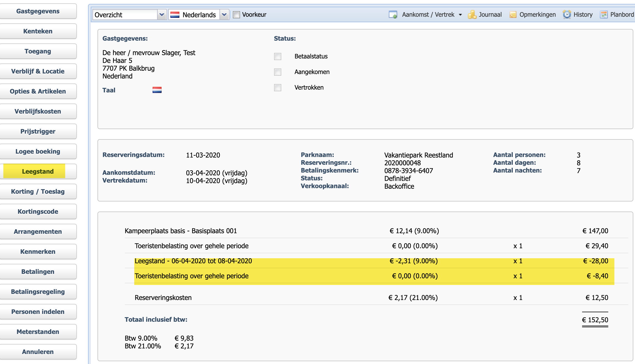Click the Verkoopkanaal value Backoffice
This screenshot has width=635, height=364.
(399, 186)
